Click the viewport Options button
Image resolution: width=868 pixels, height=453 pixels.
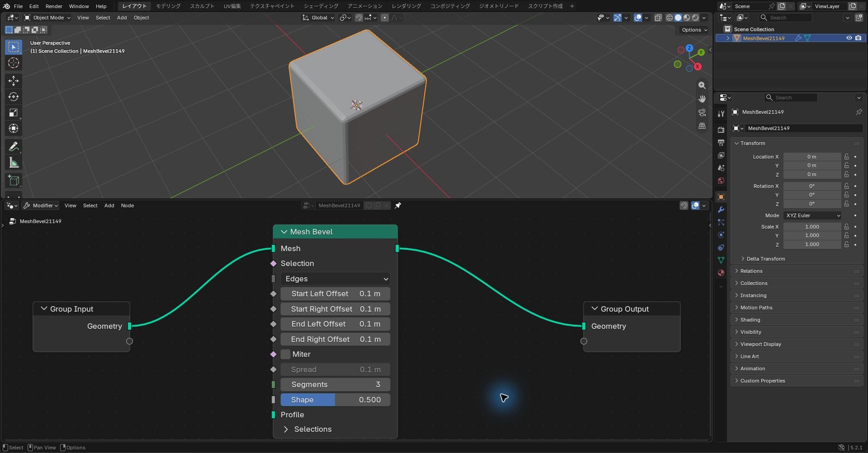pos(694,30)
